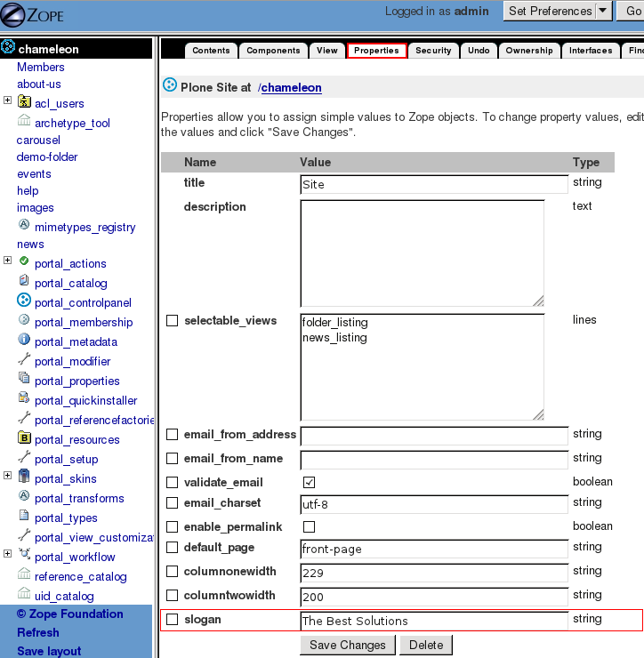Click the acl_users folder icon
The image size is (644, 658).
coord(24,101)
